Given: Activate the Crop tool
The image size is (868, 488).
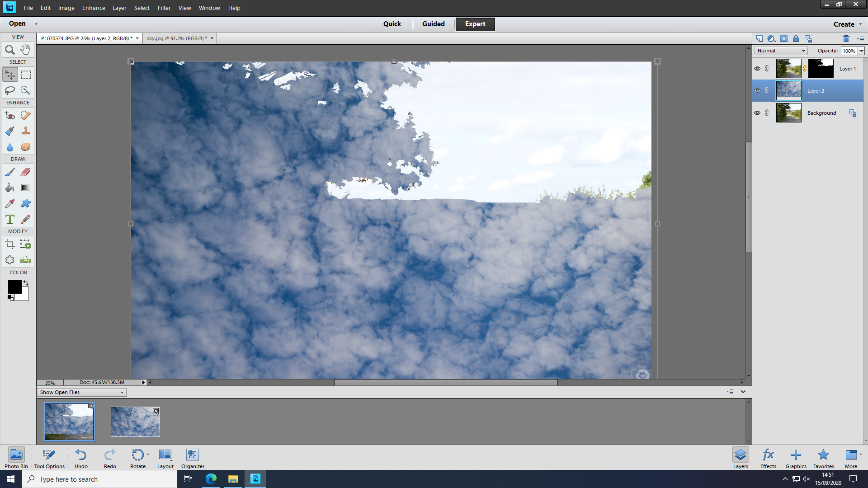Looking at the screenshot, I should [x=9, y=244].
